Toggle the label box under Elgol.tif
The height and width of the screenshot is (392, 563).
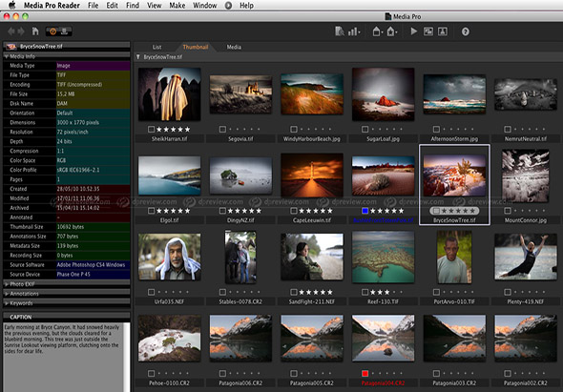click(x=151, y=211)
